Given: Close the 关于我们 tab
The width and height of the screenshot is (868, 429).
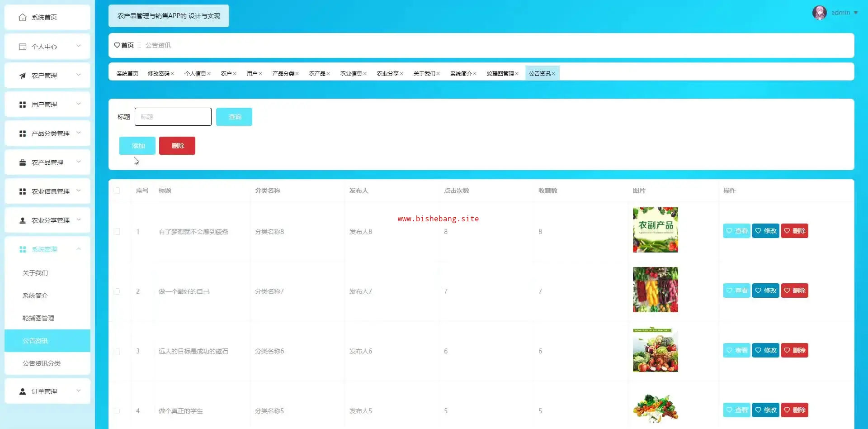Looking at the screenshot, I should pyautogui.click(x=438, y=74).
